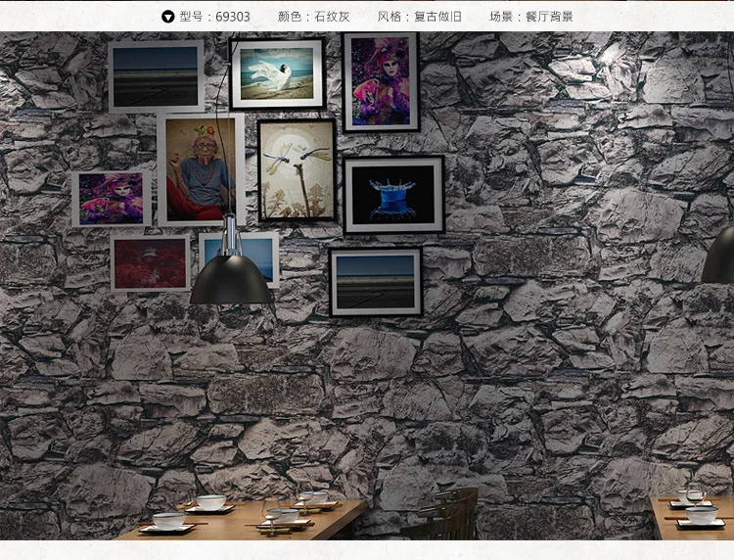Select the small masked carnival photo frame

112,199
